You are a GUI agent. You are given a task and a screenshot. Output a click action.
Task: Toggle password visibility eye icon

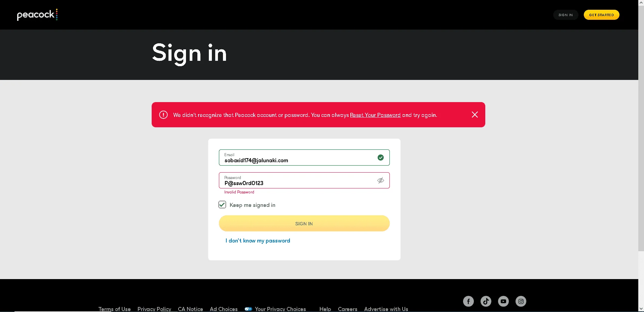pyautogui.click(x=381, y=180)
